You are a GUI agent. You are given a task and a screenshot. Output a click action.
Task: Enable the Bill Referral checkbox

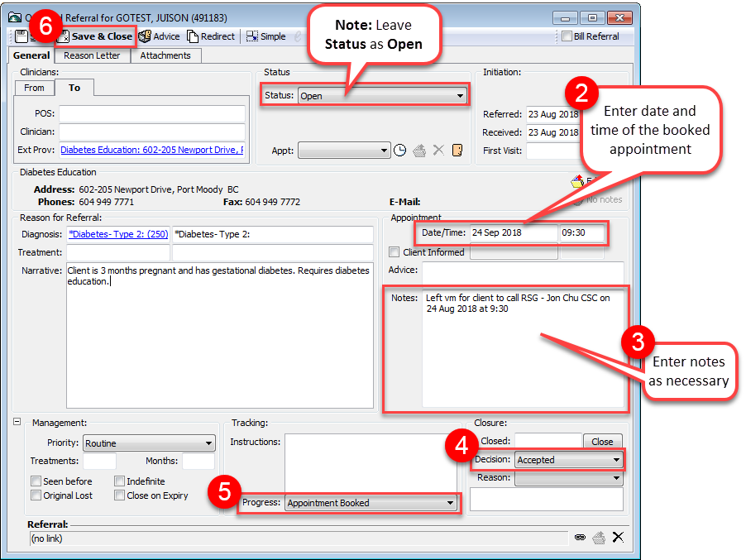567,36
